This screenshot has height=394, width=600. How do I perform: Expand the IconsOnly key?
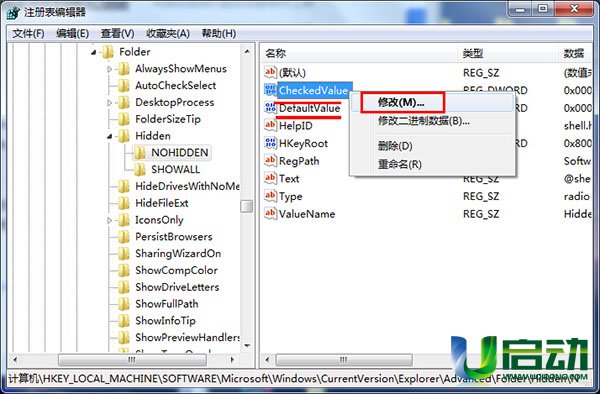[109, 220]
